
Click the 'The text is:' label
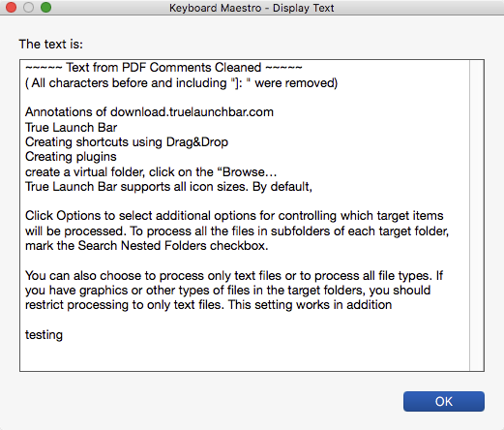click(51, 44)
